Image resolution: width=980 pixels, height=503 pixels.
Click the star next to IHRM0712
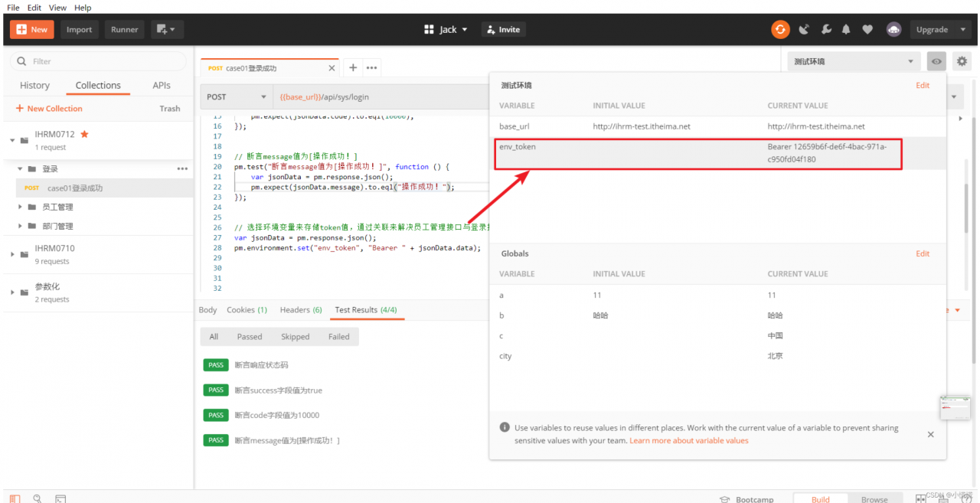click(x=84, y=134)
